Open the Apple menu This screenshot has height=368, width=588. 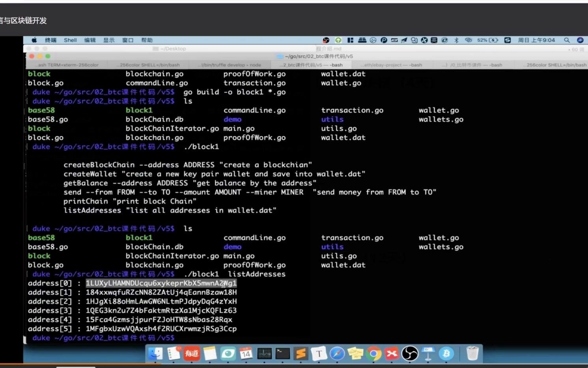click(34, 40)
